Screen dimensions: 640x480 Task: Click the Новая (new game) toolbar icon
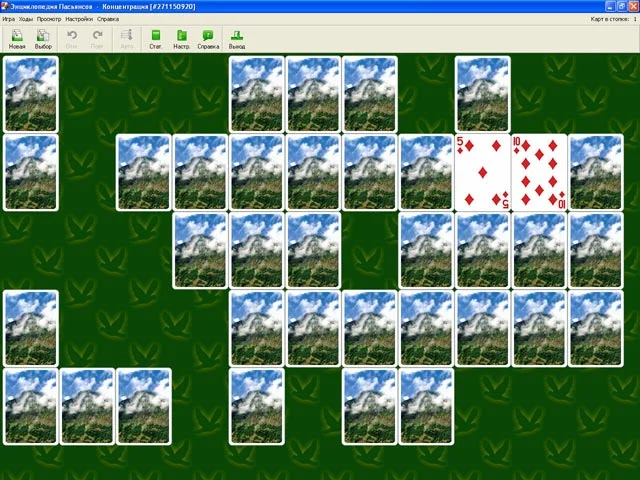pos(17,39)
